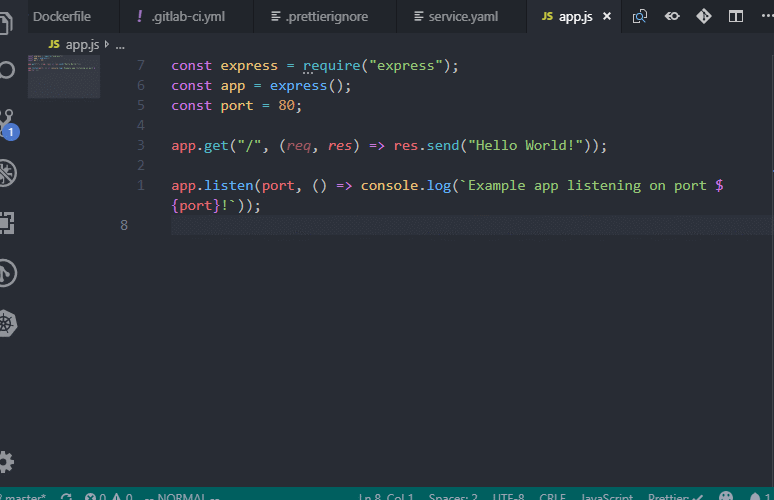Click the diamond git icon in editor toolbar
Image resolution: width=774 pixels, height=500 pixels.
(704, 16)
